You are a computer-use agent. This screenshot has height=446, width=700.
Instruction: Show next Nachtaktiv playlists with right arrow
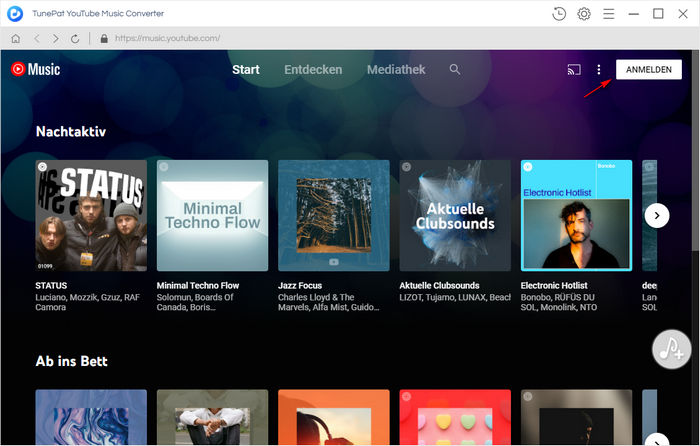coord(657,216)
